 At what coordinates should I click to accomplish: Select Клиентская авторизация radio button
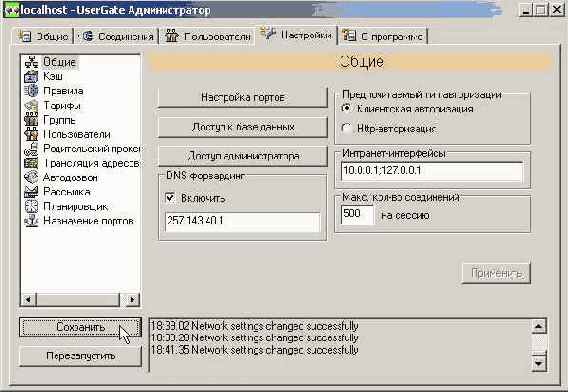coord(346,108)
